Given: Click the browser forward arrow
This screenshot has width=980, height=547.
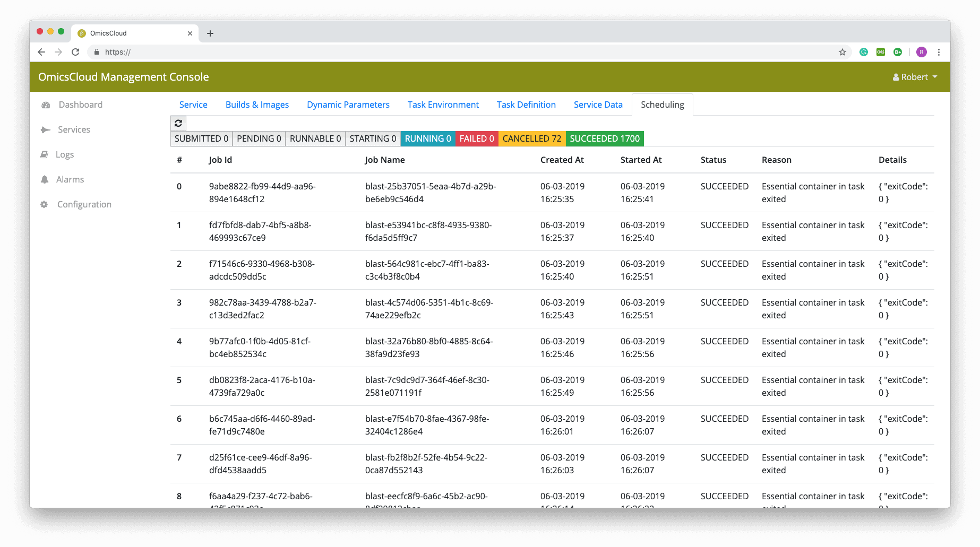Looking at the screenshot, I should pos(58,52).
